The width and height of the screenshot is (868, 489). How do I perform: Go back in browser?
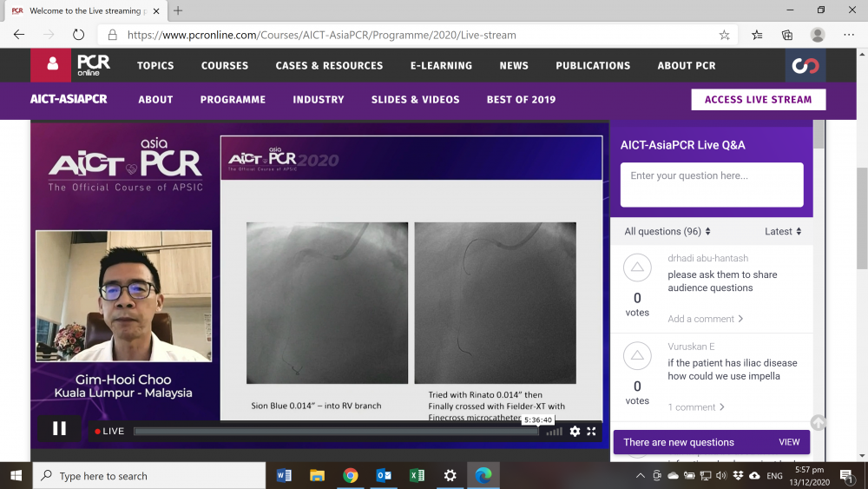pyautogui.click(x=19, y=35)
